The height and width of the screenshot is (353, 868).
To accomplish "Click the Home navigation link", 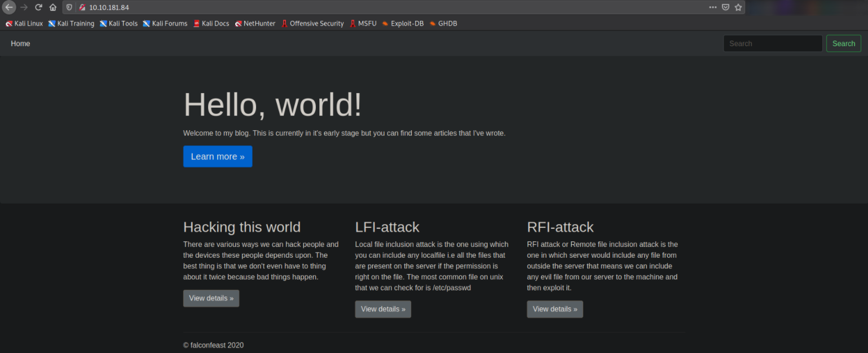I will [x=20, y=43].
